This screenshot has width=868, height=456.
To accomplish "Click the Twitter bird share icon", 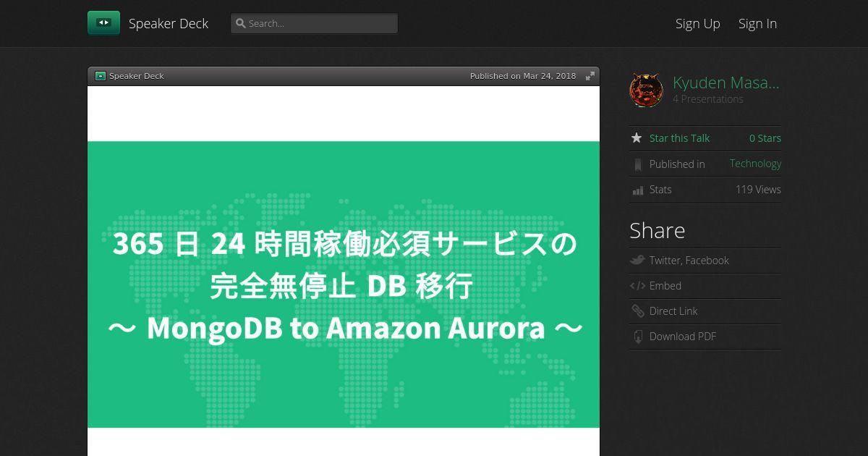I will pyautogui.click(x=637, y=261).
